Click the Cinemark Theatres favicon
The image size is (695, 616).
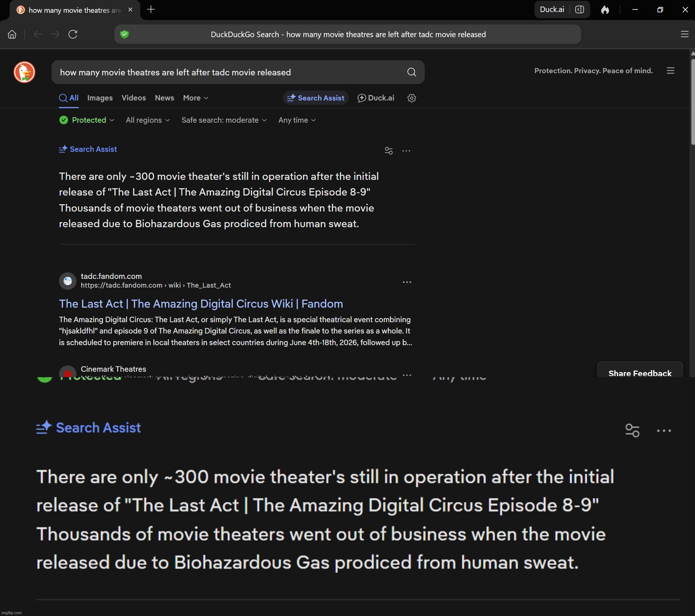(68, 372)
